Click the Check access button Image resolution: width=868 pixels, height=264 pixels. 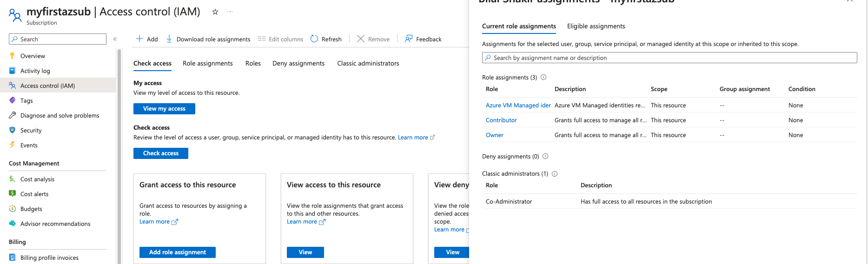coord(161,153)
